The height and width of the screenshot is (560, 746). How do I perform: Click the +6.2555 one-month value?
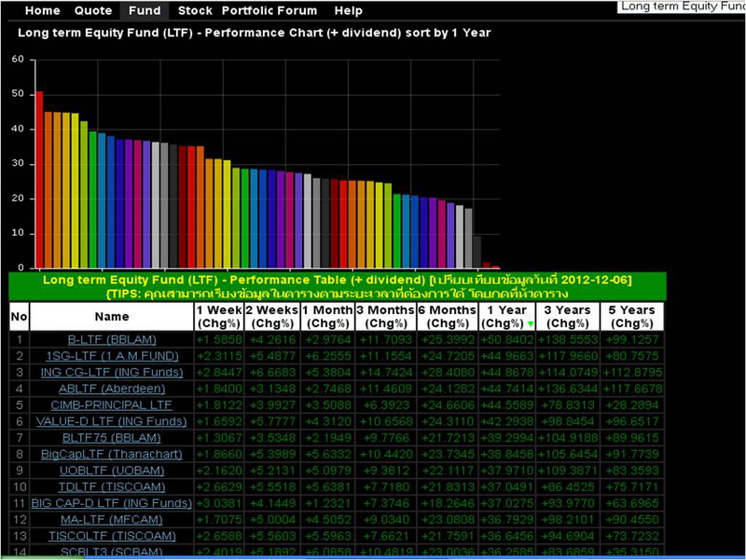click(x=328, y=356)
